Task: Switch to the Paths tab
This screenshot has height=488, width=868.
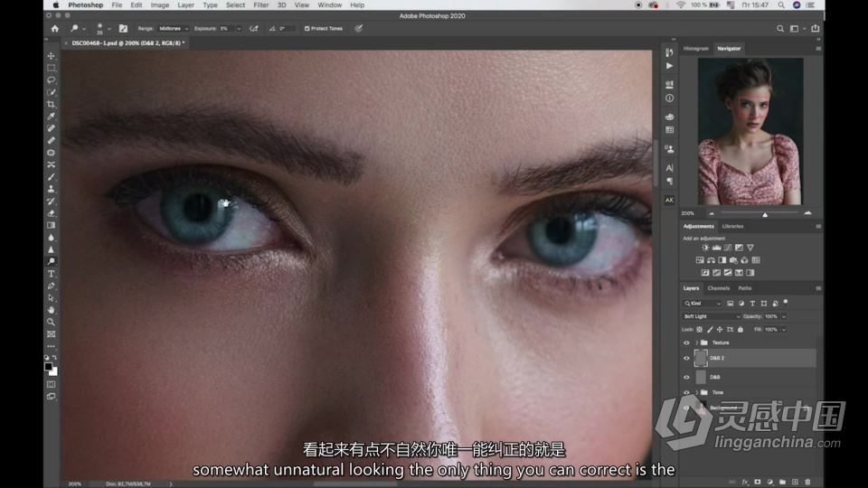Action: click(745, 288)
